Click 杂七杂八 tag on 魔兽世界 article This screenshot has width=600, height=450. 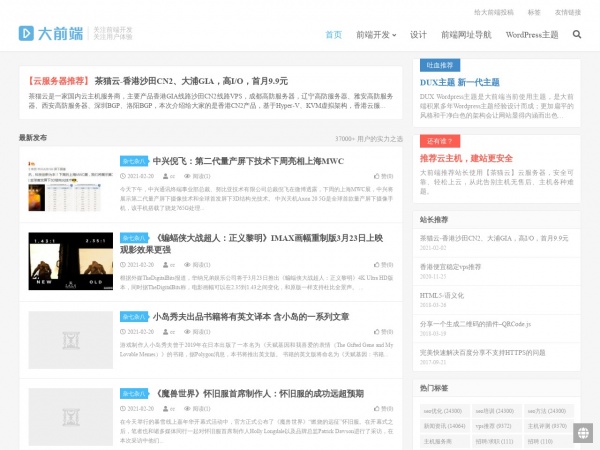(x=134, y=394)
